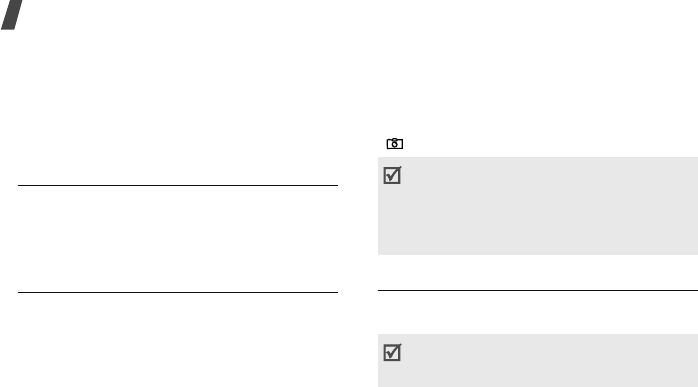The width and height of the screenshot is (698, 387).
Task: Click inside the large upper gray note box
Action: [538, 206]
